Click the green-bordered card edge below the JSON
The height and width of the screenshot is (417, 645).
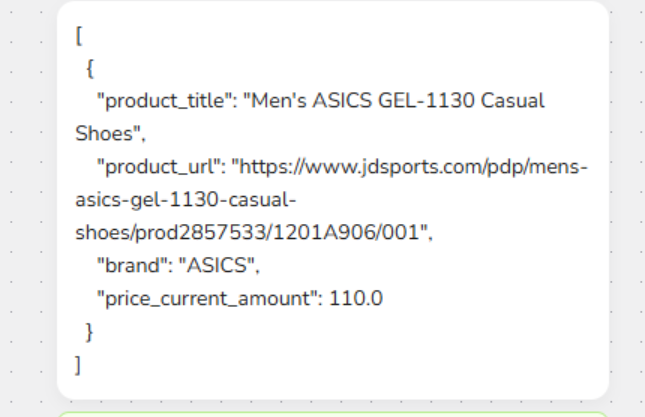(332, 412)
